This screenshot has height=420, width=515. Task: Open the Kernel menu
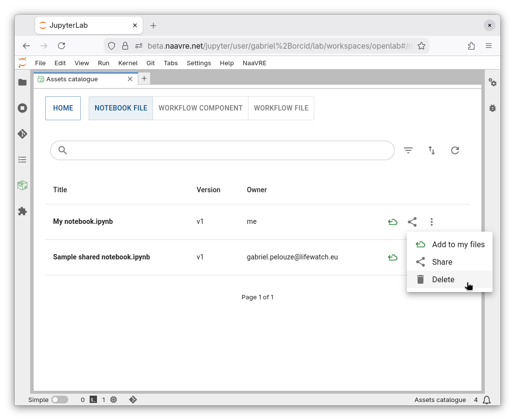pos(128,63)
